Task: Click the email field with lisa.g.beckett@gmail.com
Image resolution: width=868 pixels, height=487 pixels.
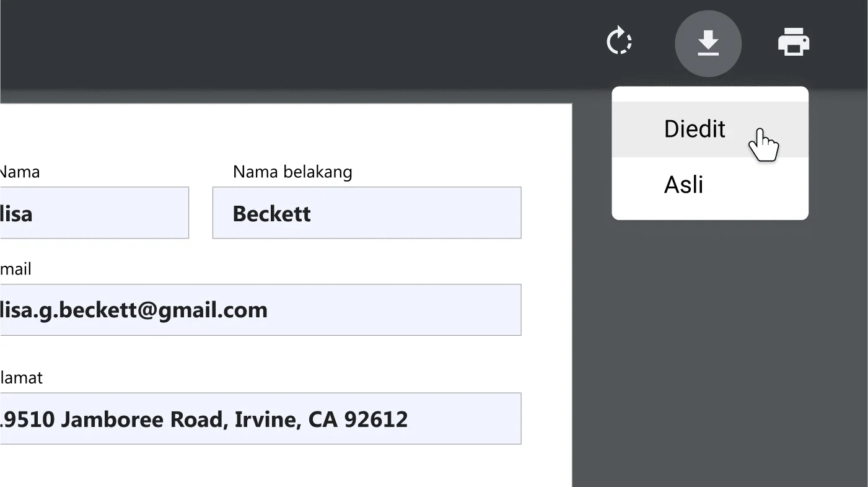Action: 260,310
